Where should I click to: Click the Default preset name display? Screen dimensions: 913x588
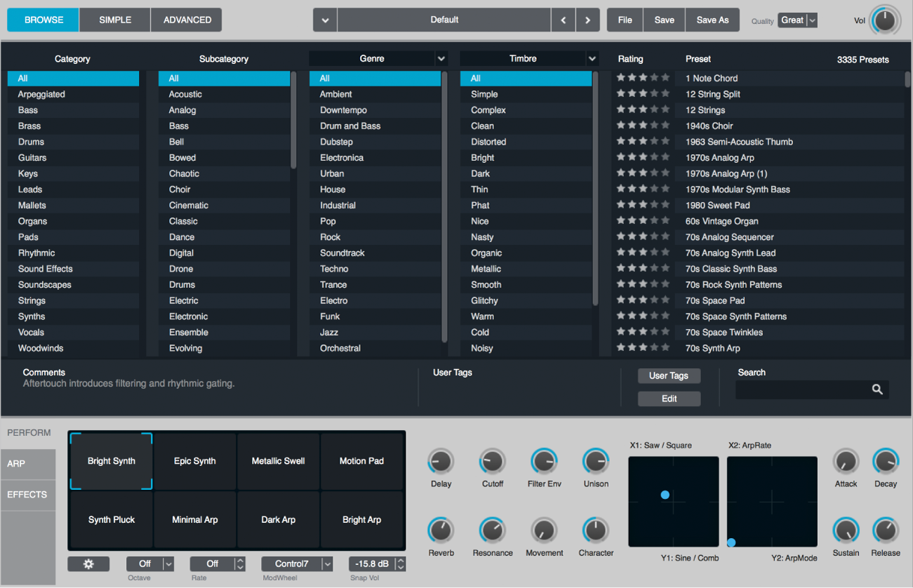click(x=444, y=20)
